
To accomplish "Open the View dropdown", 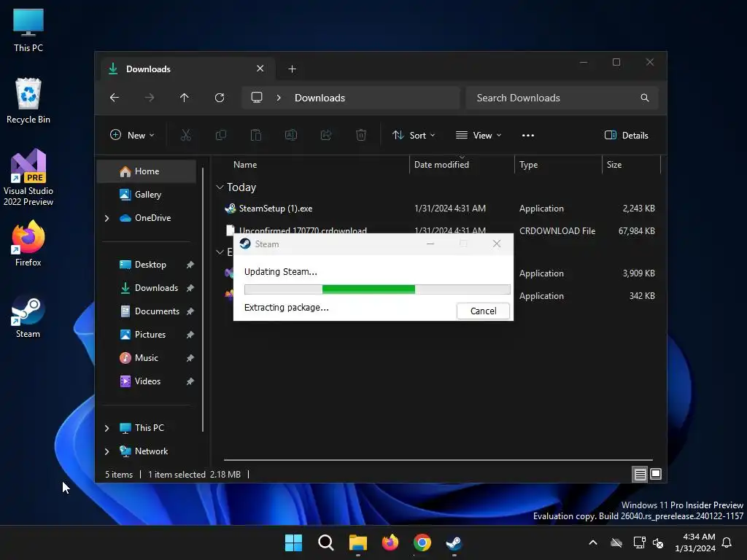I will tap(479, 135).
